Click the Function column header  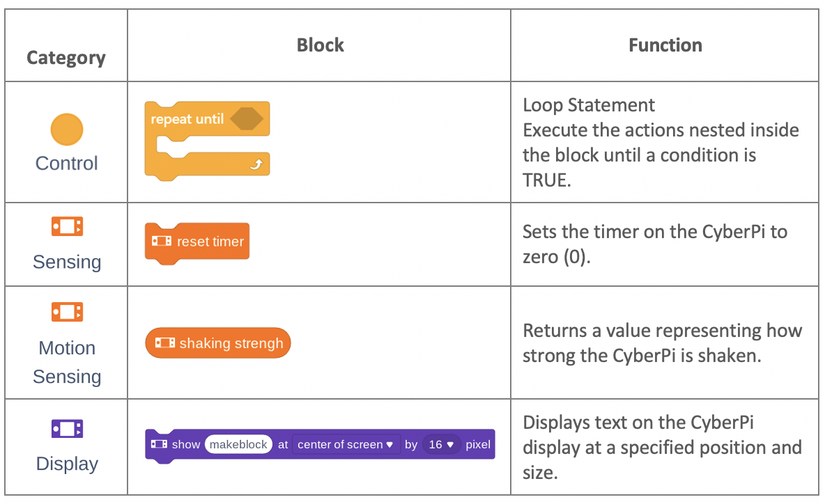point(665,45)
